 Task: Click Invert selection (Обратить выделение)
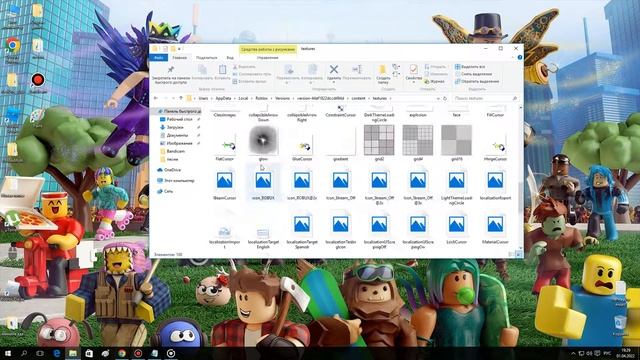(x=477, y=81)
